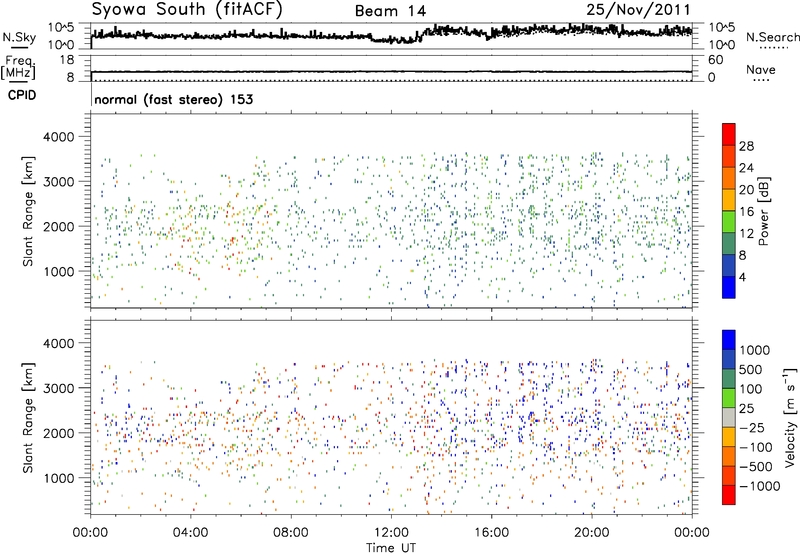Screen dimensions: 800x554
Task: Click the '04:00' time axis label
Action: coord(190,533)
